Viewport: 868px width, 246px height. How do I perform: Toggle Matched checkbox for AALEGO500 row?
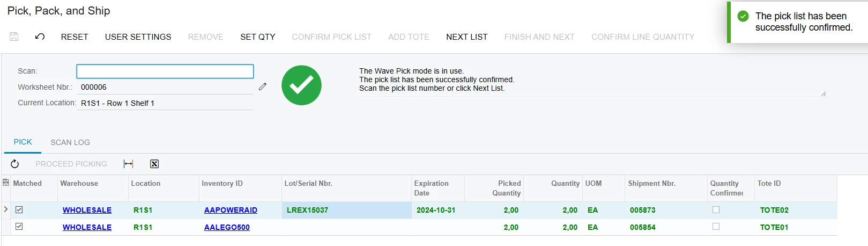[19, 226]
